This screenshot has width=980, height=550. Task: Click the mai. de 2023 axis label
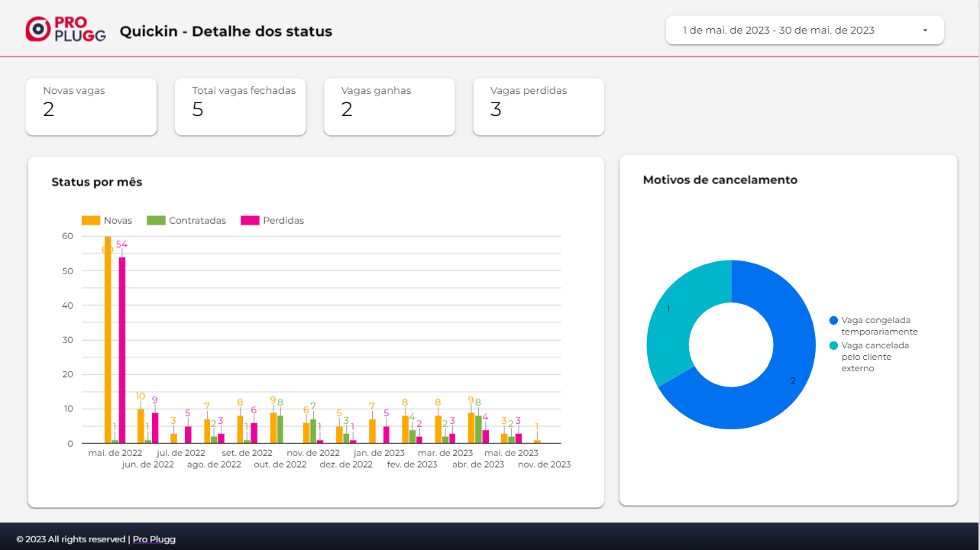(x=511, y=453)
